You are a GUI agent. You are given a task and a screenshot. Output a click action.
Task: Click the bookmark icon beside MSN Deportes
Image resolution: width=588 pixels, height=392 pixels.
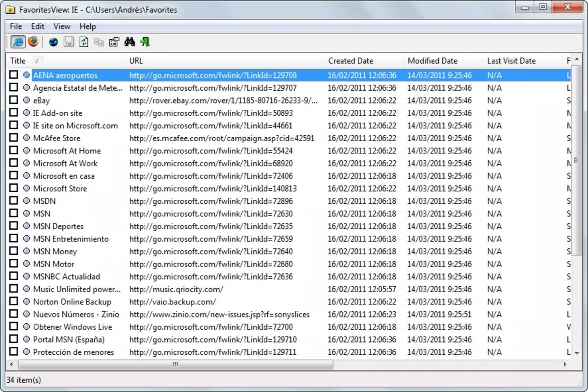(26, 226)
